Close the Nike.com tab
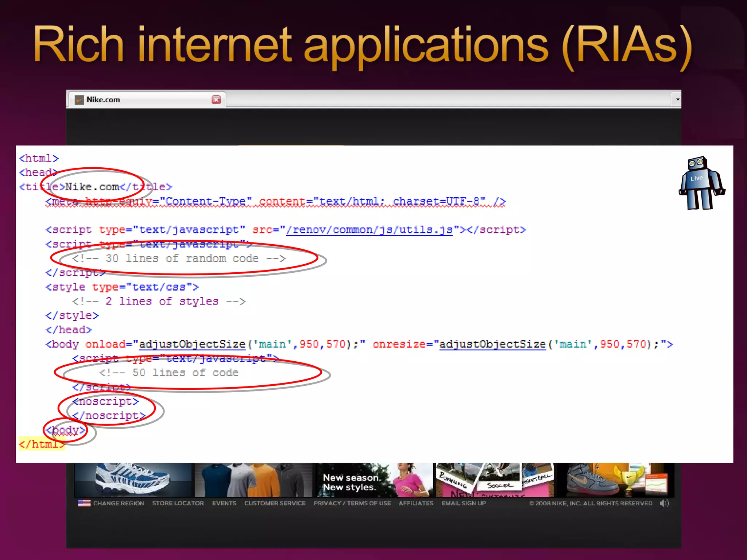747x560 pixels. tap(216, 100)
